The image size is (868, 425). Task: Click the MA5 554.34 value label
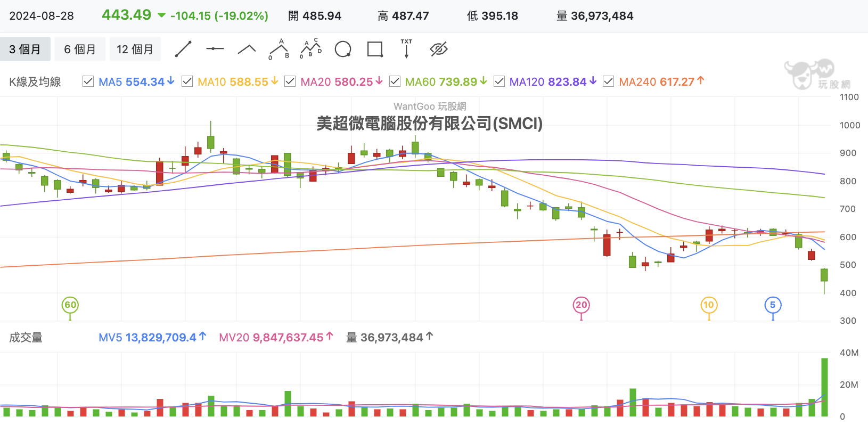(x=136, y=82)
